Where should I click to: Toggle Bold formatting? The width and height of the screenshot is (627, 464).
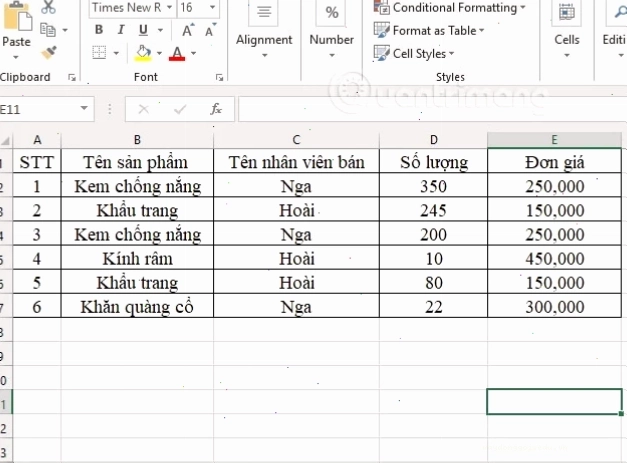click(x=99, y=30)
